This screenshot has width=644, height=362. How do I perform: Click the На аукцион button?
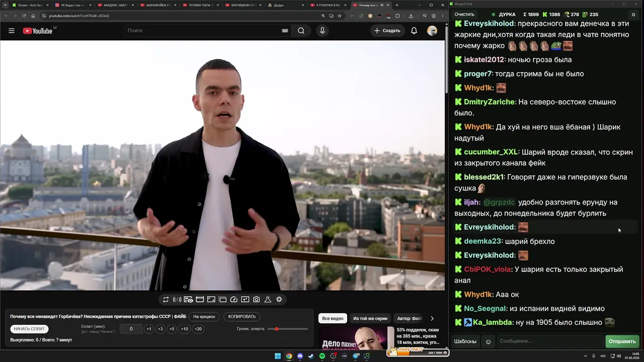pyautogui.click(x=204, y=317)
